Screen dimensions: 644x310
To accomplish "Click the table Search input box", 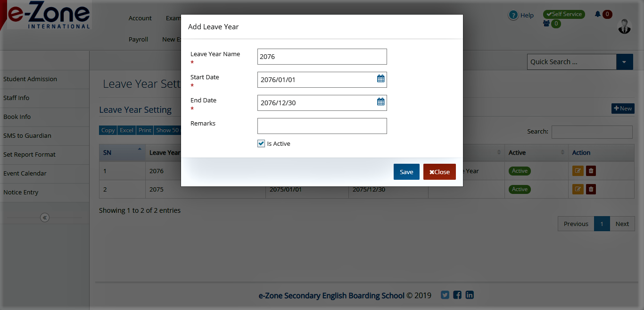I will tap(592, 132).
